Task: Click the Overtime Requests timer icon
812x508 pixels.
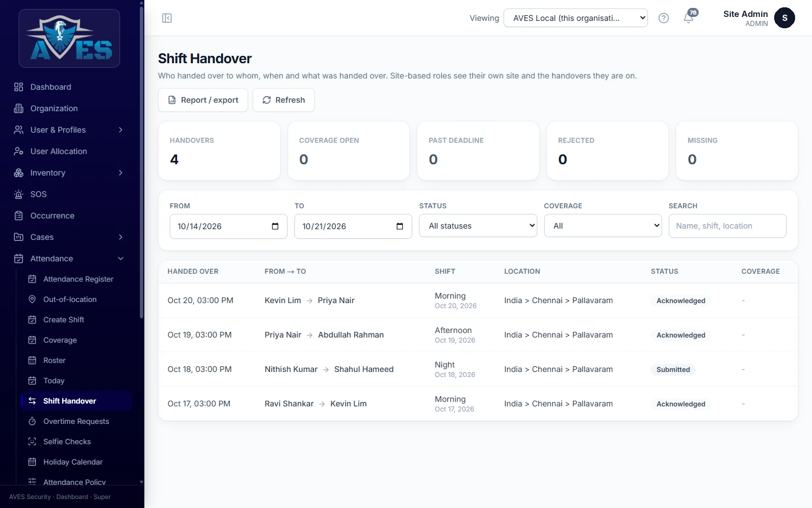Action: 32,421
